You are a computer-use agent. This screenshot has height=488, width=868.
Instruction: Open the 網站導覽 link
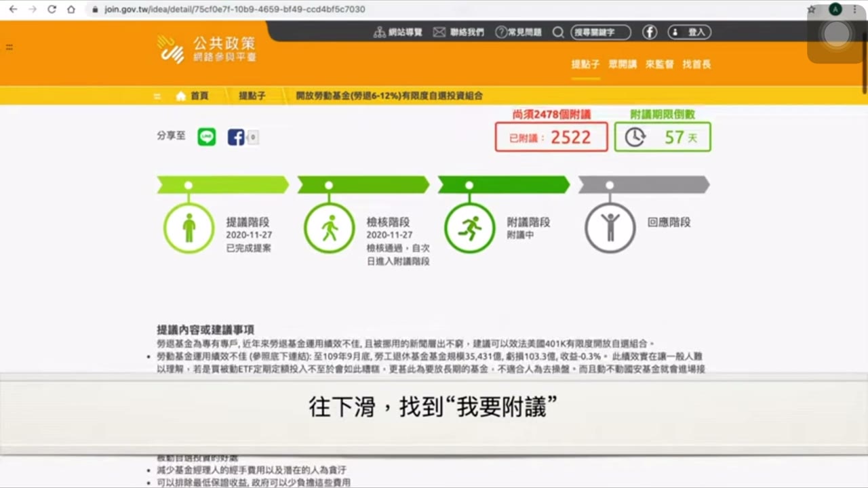pos(398,32)
